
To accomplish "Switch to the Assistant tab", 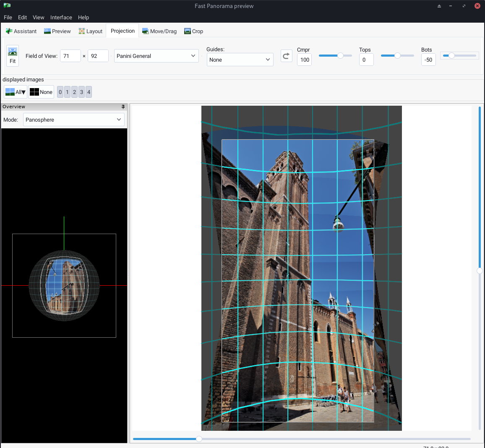I will [x=21, y=31].
